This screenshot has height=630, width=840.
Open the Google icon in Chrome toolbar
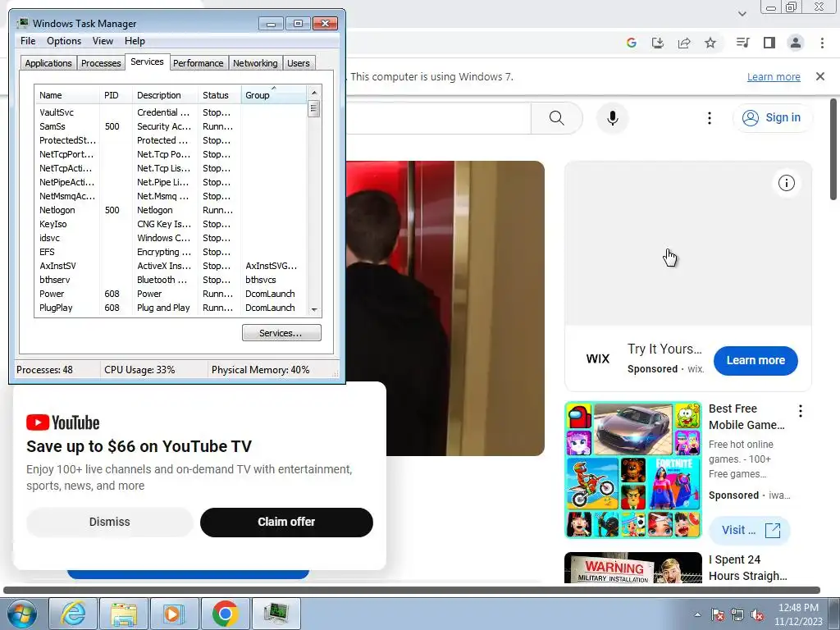point(632,43)
